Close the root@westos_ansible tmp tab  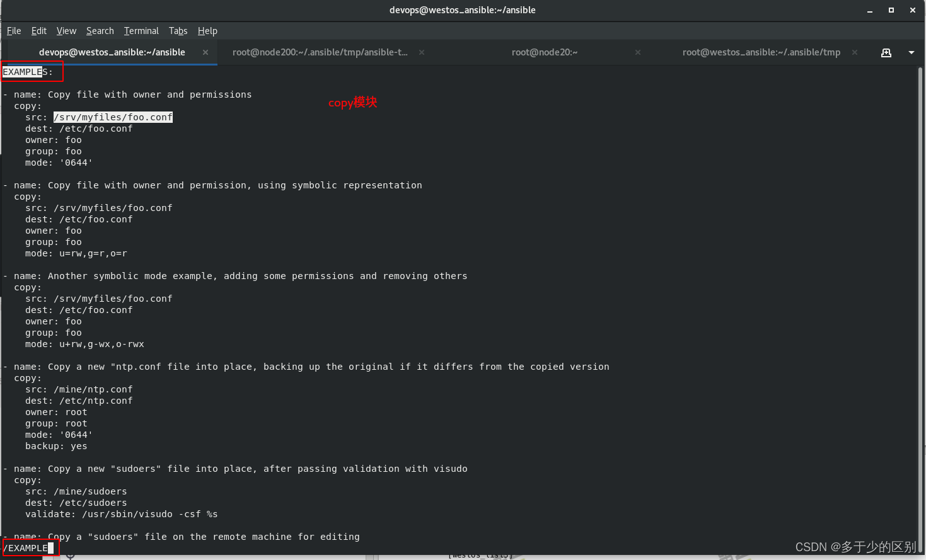(x=855, y=52)
